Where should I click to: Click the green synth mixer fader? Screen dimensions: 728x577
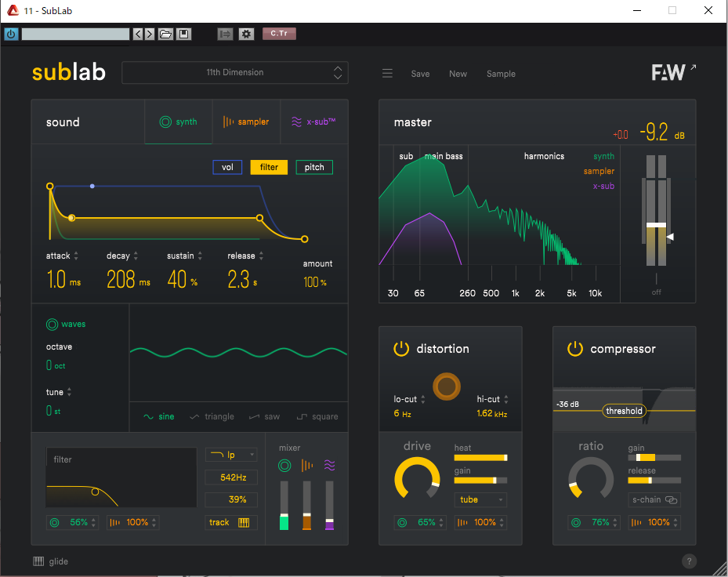point(284,506)
